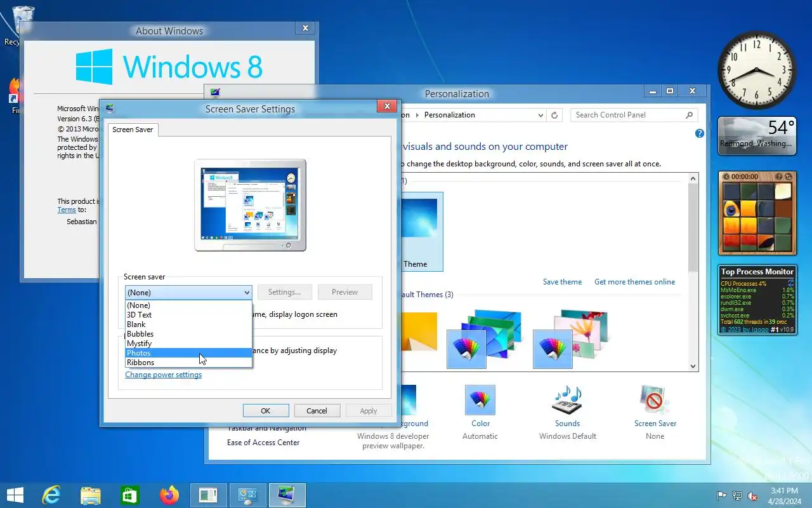
Task: Launch Internet Explorer from the taskbar
Action: [x=51, y=495]
